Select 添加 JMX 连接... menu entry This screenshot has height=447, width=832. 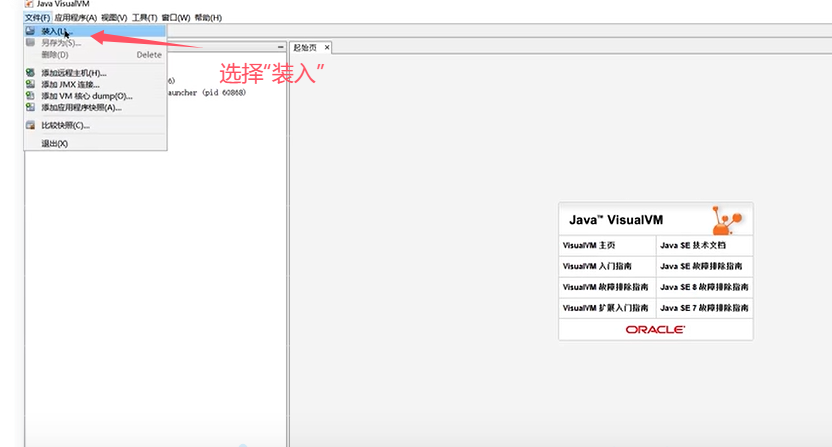coord(95,84)
